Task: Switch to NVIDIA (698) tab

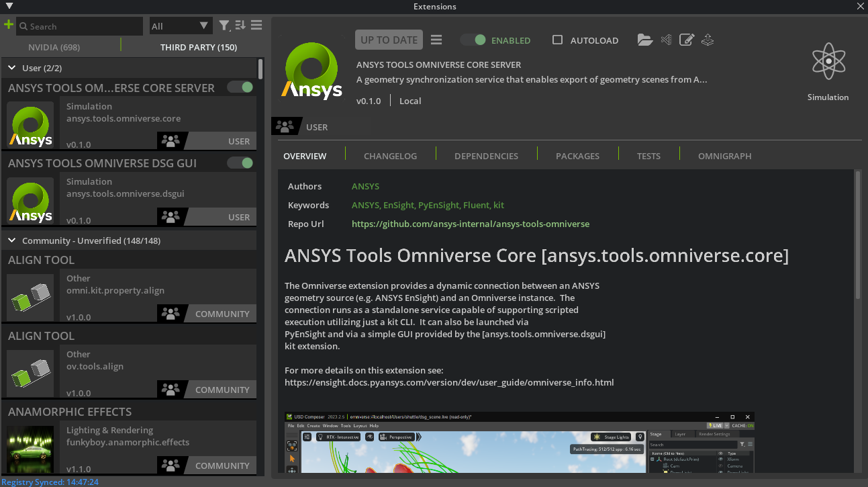Action: click(x=54, y=47)
